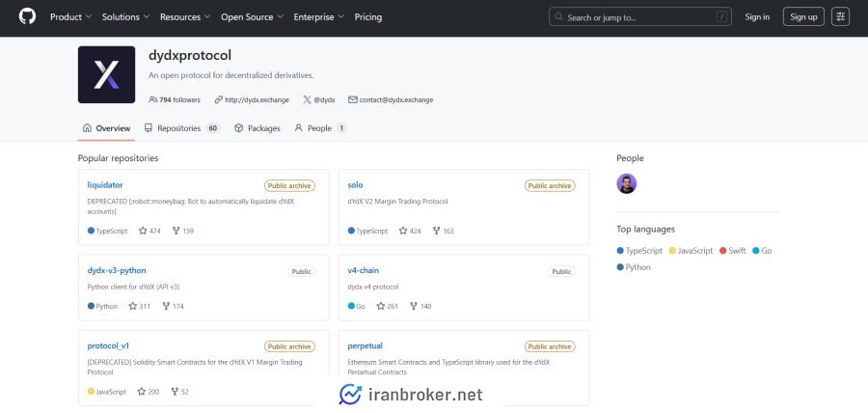View stargazers of liquidator (474 stars)

pos(149,231)
